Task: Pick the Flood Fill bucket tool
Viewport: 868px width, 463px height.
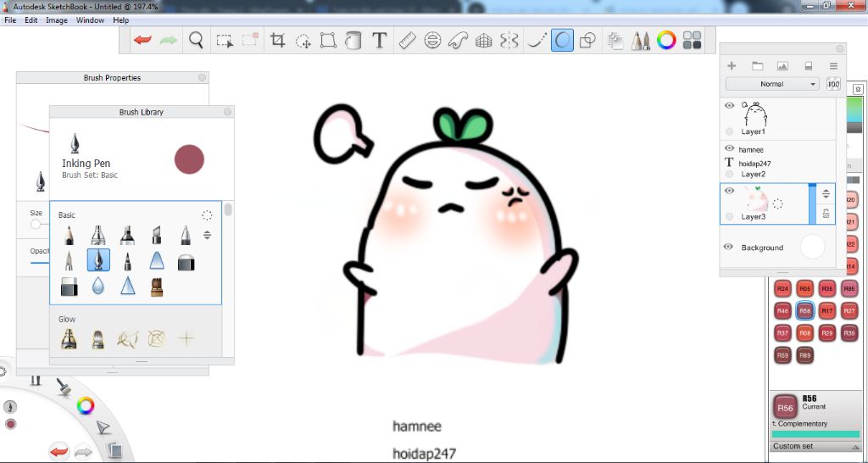Action: coord(353,41)
